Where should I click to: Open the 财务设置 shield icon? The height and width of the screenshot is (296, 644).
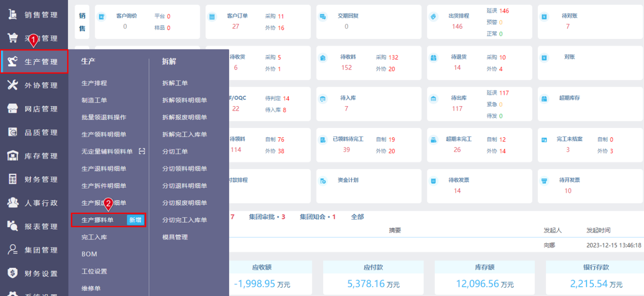(x=13, y=274)
